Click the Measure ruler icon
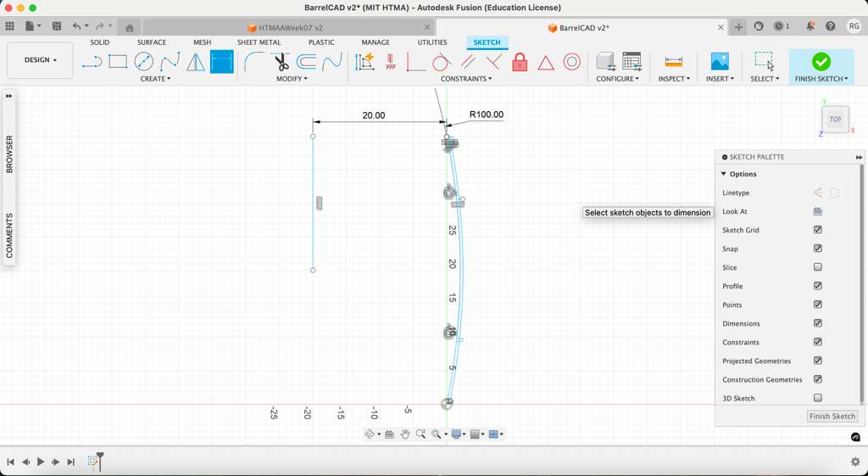The height and width of the screenshot is (476, 868). click(x=673, y=62)
